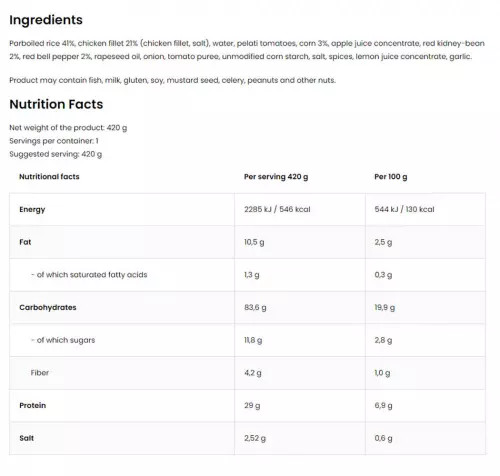Screen dimensions: 500x476
Task: Click the Protein row label
Action: tap(33, 405)
